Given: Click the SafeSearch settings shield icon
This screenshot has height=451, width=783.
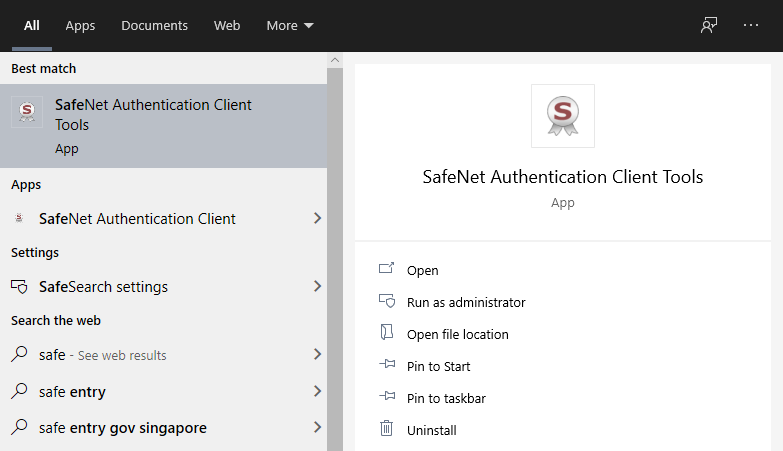Looking at the screenshot, I should click(x=19, y=287).
